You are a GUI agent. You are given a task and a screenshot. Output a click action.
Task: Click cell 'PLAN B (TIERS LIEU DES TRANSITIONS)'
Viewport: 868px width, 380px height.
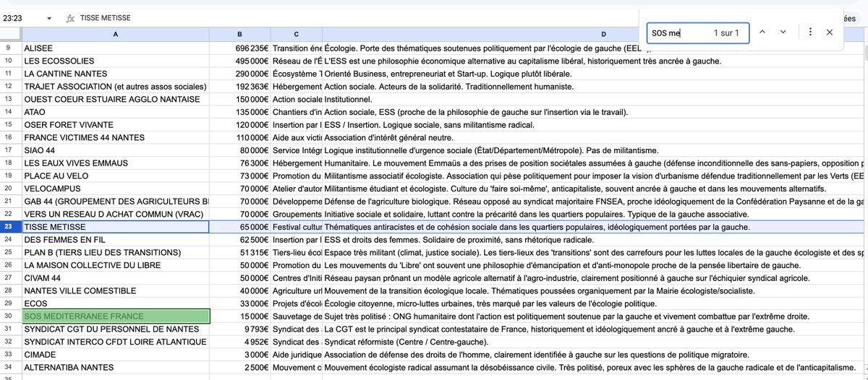116,252
